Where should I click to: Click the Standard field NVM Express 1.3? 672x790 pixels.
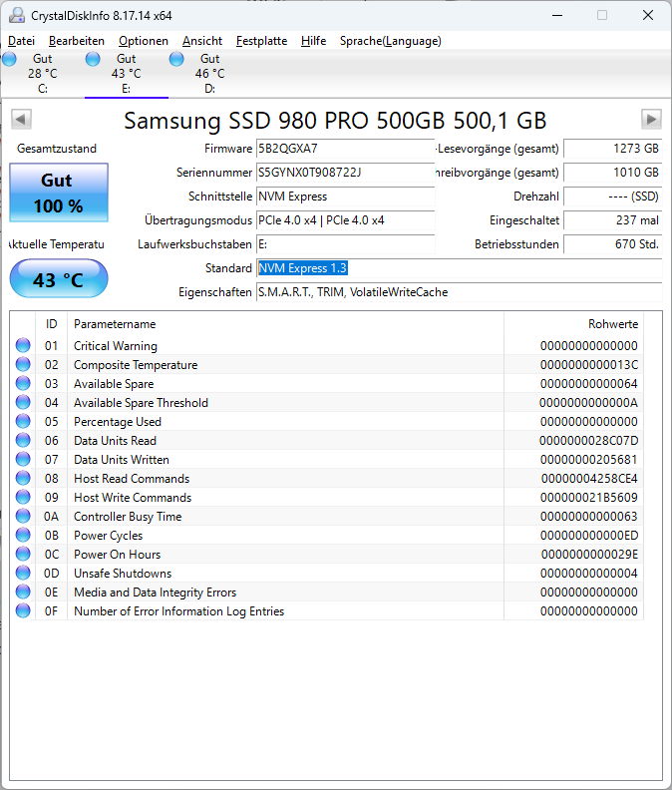pos(459,268)
